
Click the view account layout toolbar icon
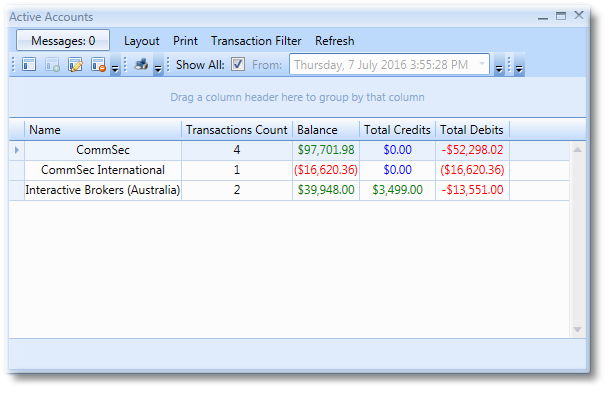point(29,64)
